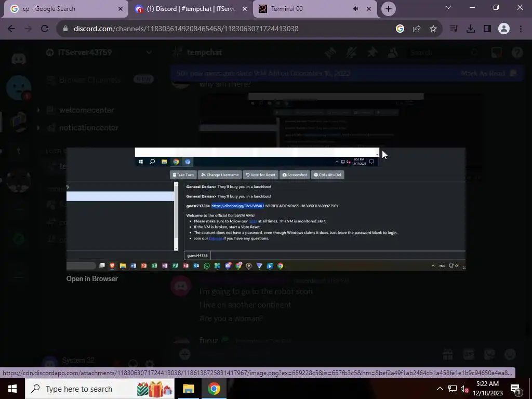The image size is (532, 399).
Task: Open the network status tray icon
Action: (x=453, y=389)
